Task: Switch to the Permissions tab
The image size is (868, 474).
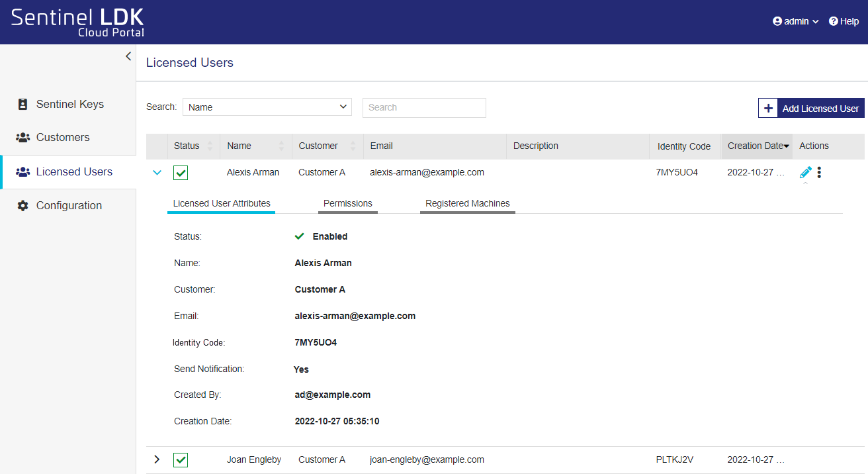Action: [x=347, y=203]
